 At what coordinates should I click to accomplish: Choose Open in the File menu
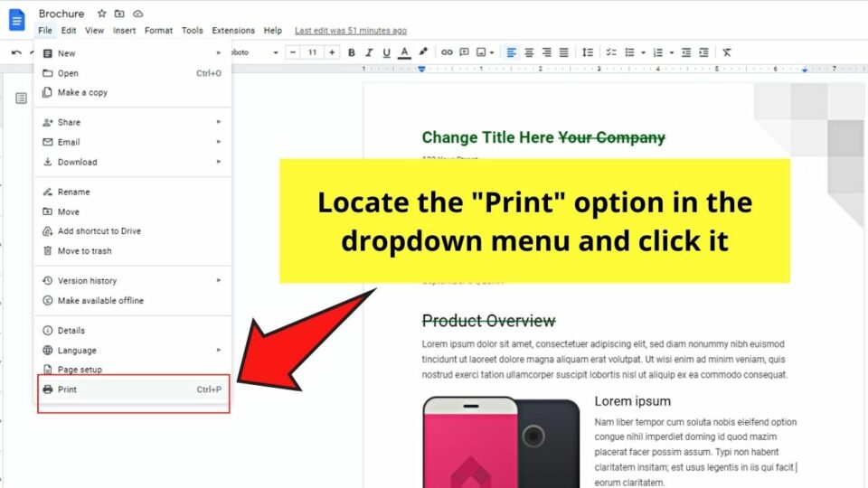tap(133, 73)
